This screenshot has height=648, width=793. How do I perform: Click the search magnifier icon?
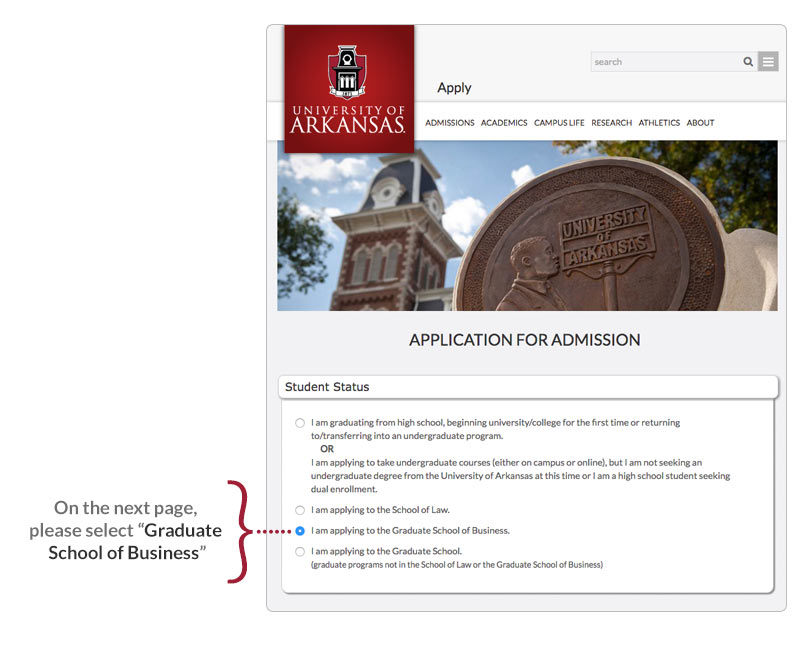point(748,62)
